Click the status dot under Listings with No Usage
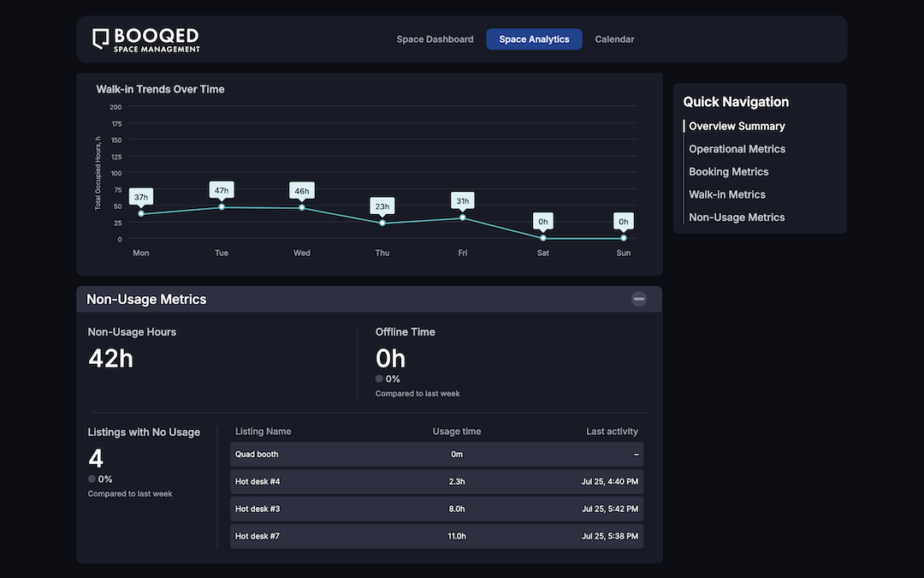 (x=92, y=479)
